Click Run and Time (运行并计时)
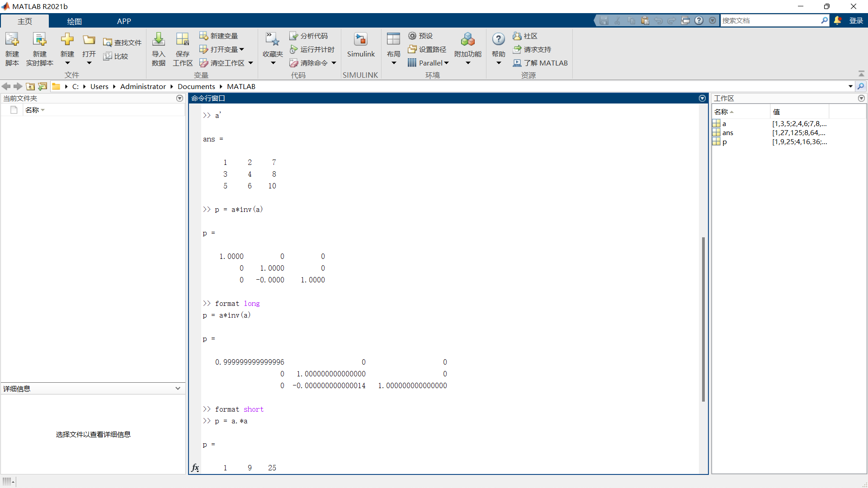This screenshot has width=868, height=488. tap(312, 49)
